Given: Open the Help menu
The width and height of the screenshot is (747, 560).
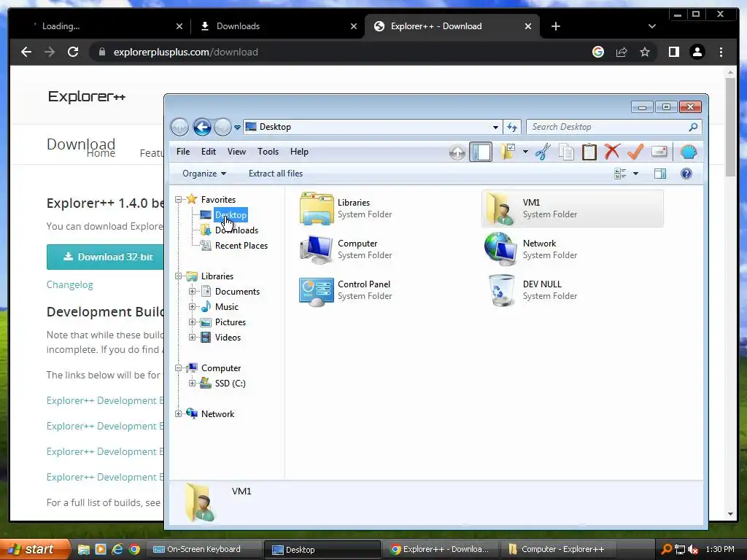Looking at the screenshot, I should pyautogui.click(x=299, y=152).
